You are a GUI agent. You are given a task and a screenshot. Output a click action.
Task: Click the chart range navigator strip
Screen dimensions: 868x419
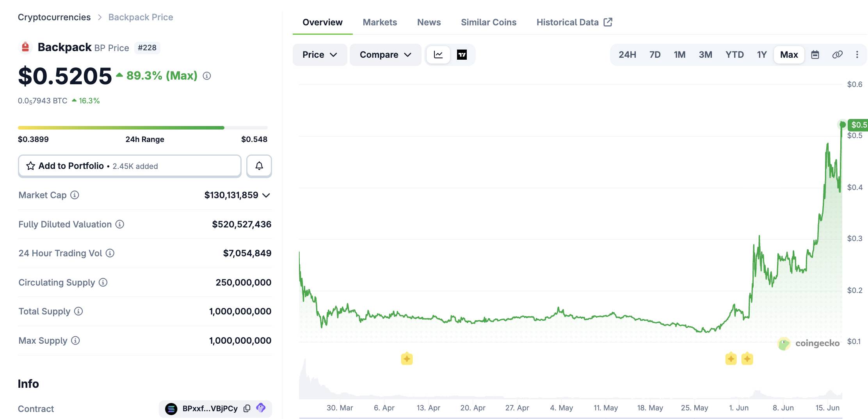tap(571, 417)
